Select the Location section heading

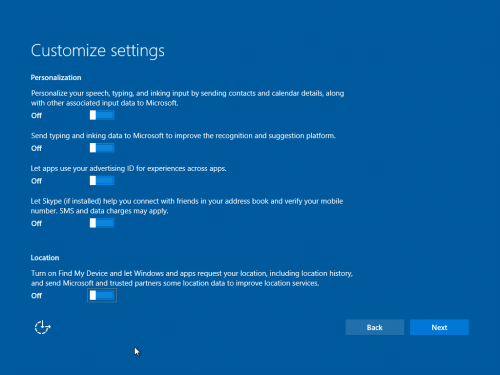[x=45, y=258]
